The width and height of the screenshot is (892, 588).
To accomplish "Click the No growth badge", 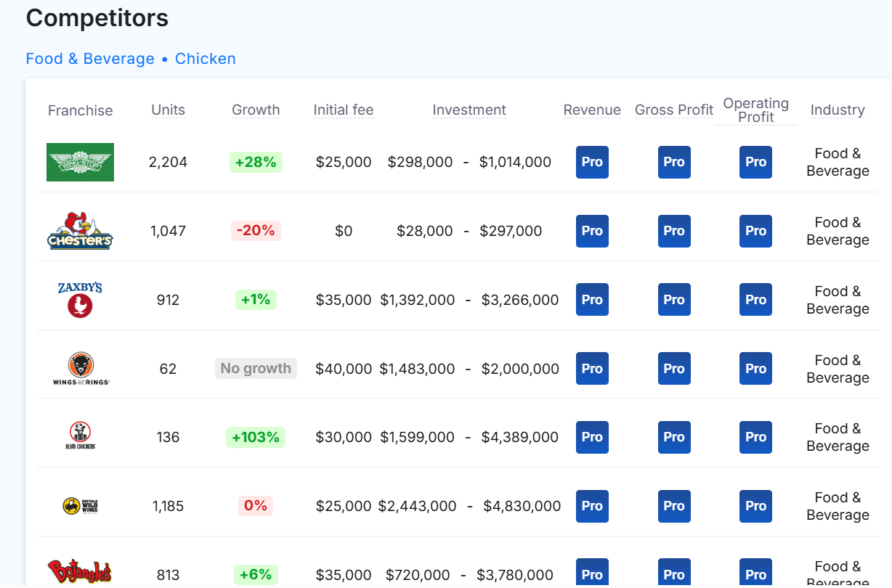I will [x=256, y=369].
